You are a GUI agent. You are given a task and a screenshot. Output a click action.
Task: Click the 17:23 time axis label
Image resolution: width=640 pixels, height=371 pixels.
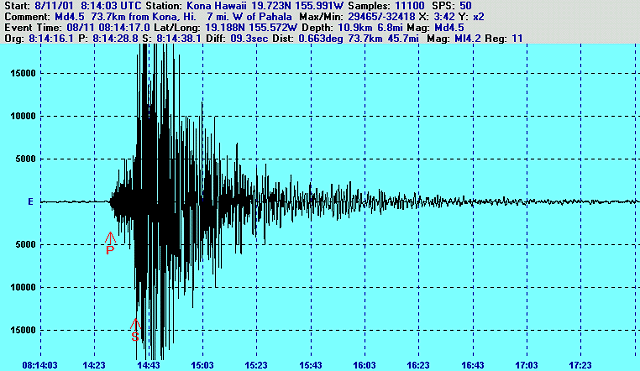[x=580, y=365]
